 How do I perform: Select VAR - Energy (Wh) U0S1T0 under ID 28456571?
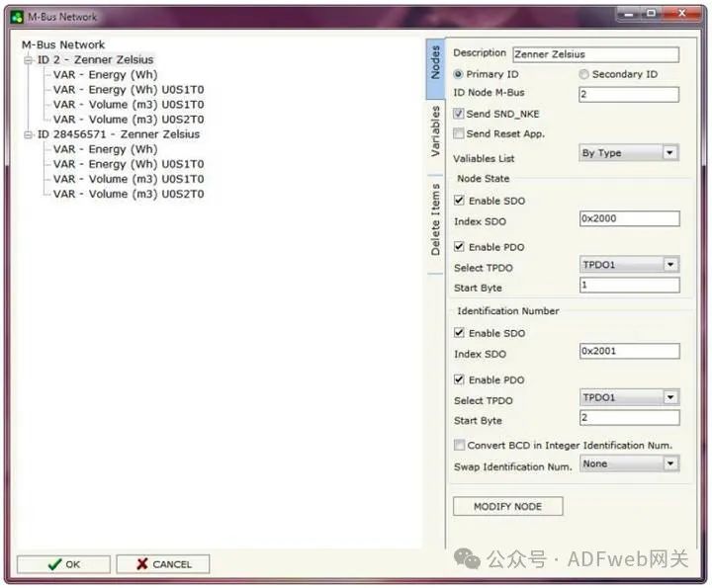(x=129, y=164)
